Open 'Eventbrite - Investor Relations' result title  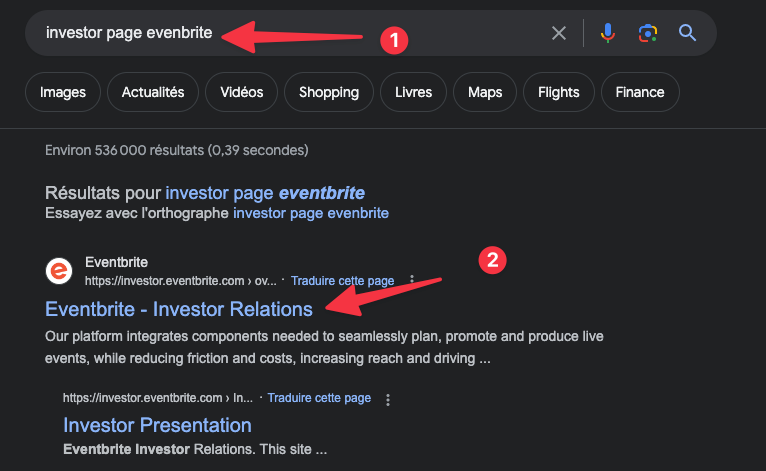[x=179, y=309]
